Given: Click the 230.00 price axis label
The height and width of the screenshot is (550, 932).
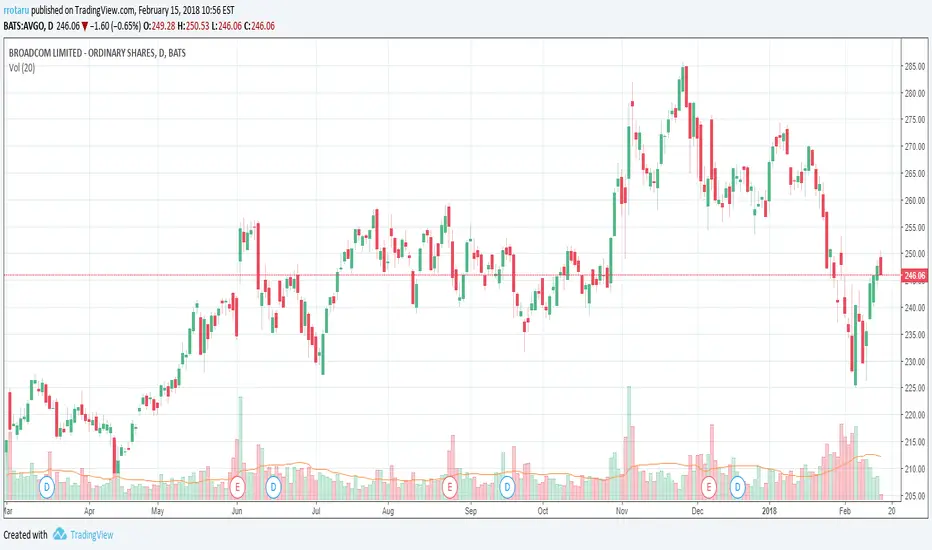Looking at the screenshot, I should pyautogui.click(x=915, y=362).
